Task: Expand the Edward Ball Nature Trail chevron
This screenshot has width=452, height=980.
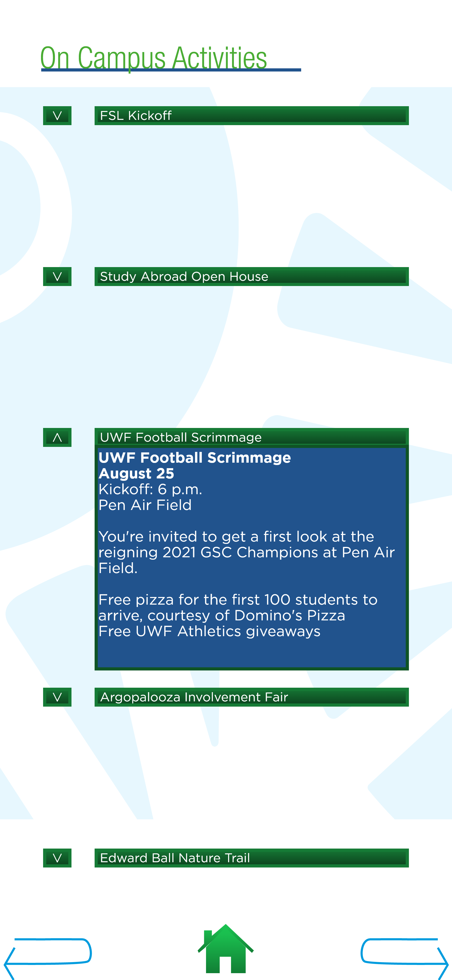Action: [x=57, y=858]
